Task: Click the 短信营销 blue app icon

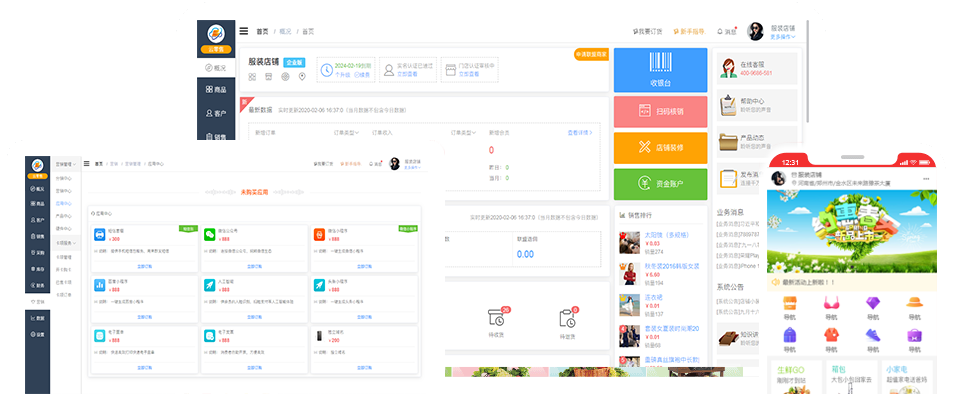Action: [x=100, y=234]
